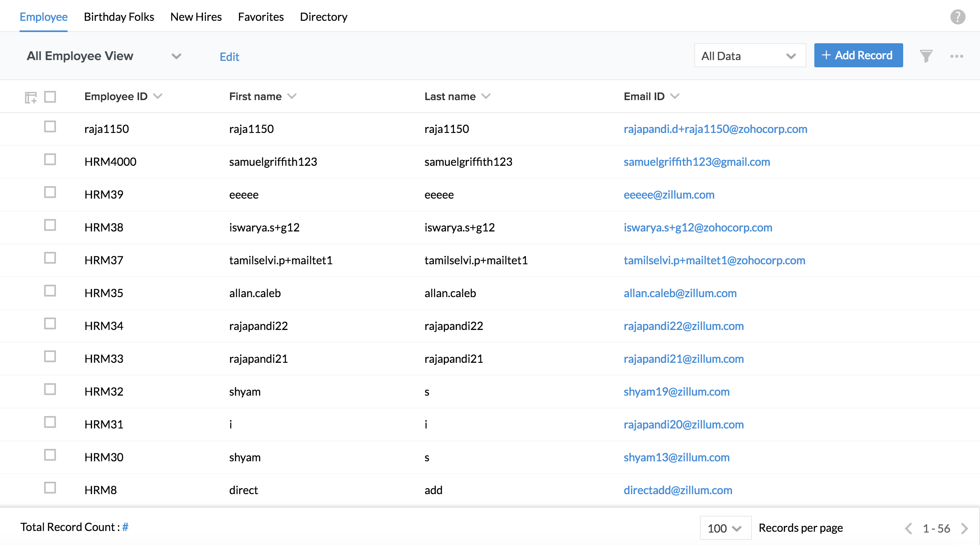980x545 pixels.
Task: Sort by Employee ID column arrow
Action: 158,96
